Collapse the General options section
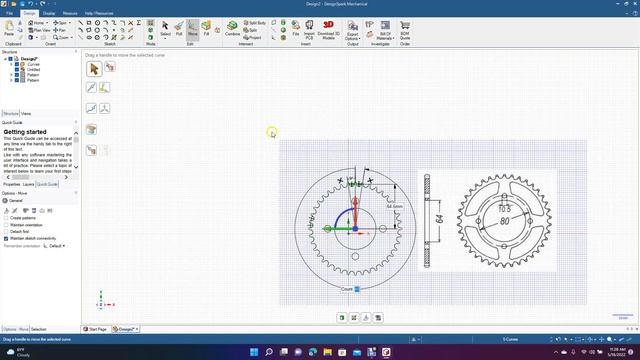640x360 pixels. pyautogui.click(x=5, y=201)
